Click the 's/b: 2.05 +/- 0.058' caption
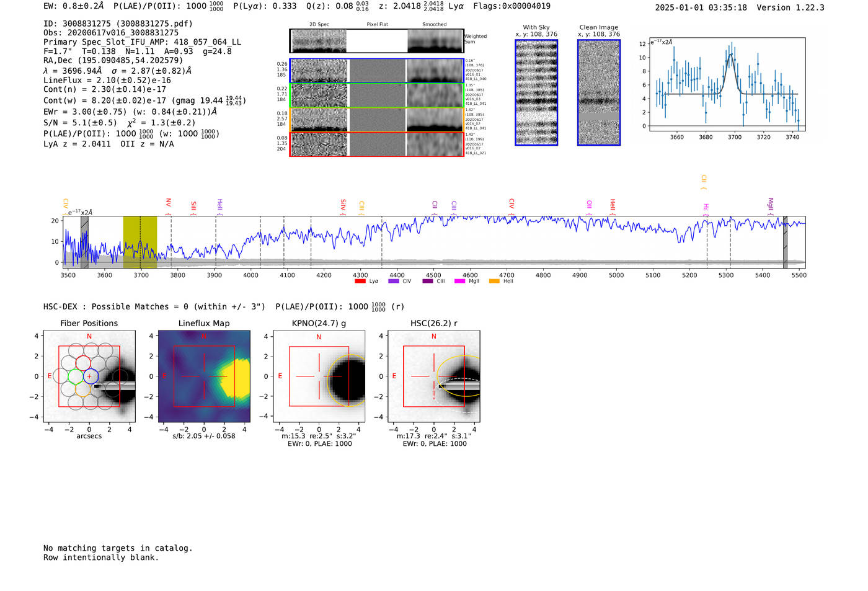 (204, 436)
